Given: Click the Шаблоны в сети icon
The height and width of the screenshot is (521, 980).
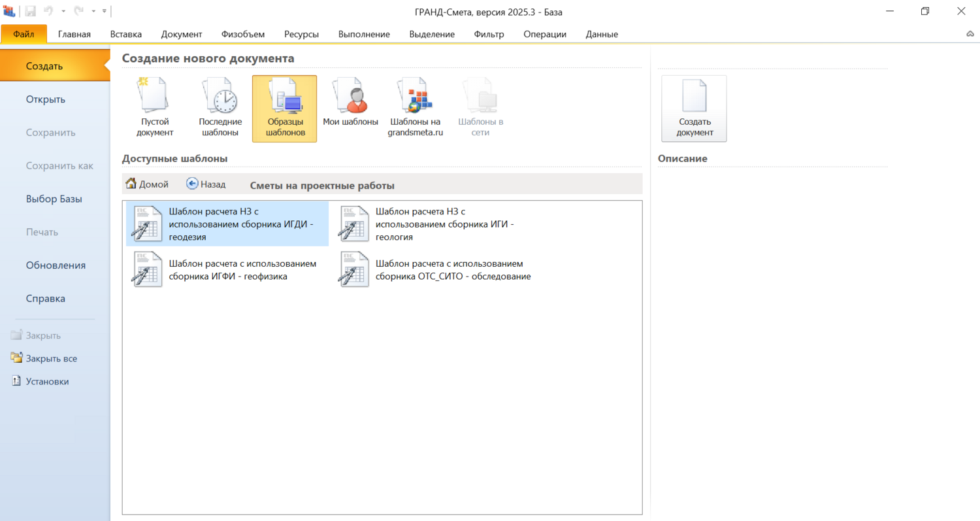Looking at the screenshot, I should coord(481,109).
